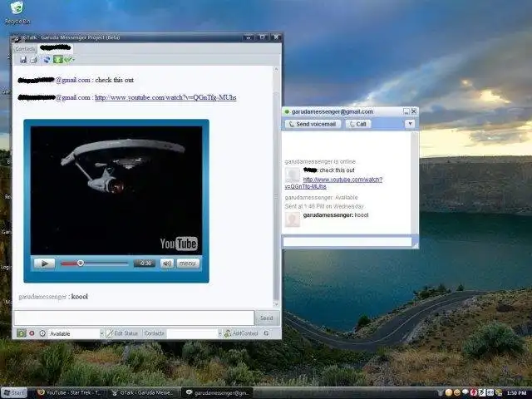The height and width of the screenshot is (399, 532).
Task: Click the Windows Start button
Action: tap(13, 393)
